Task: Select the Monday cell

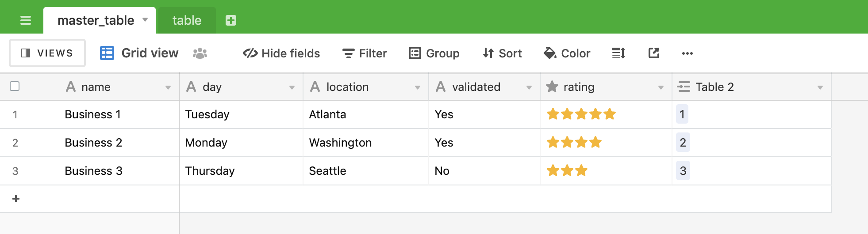Action: (241, 143)
